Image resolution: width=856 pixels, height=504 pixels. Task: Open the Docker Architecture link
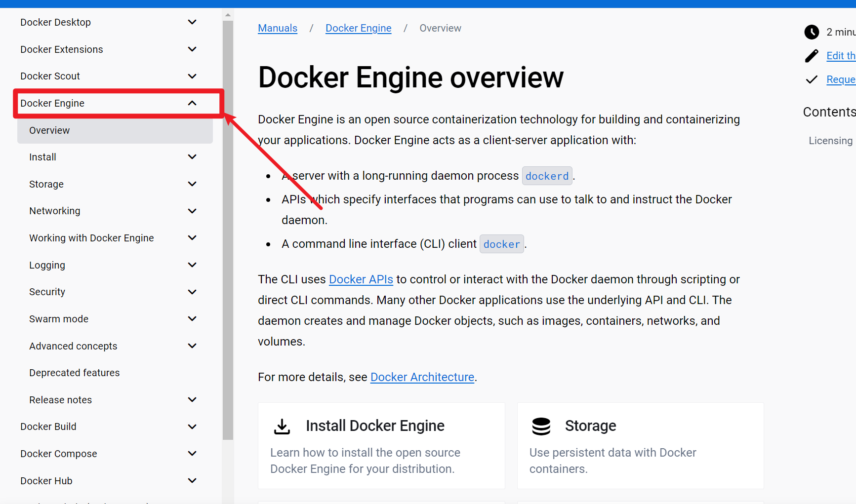(422, 377)
